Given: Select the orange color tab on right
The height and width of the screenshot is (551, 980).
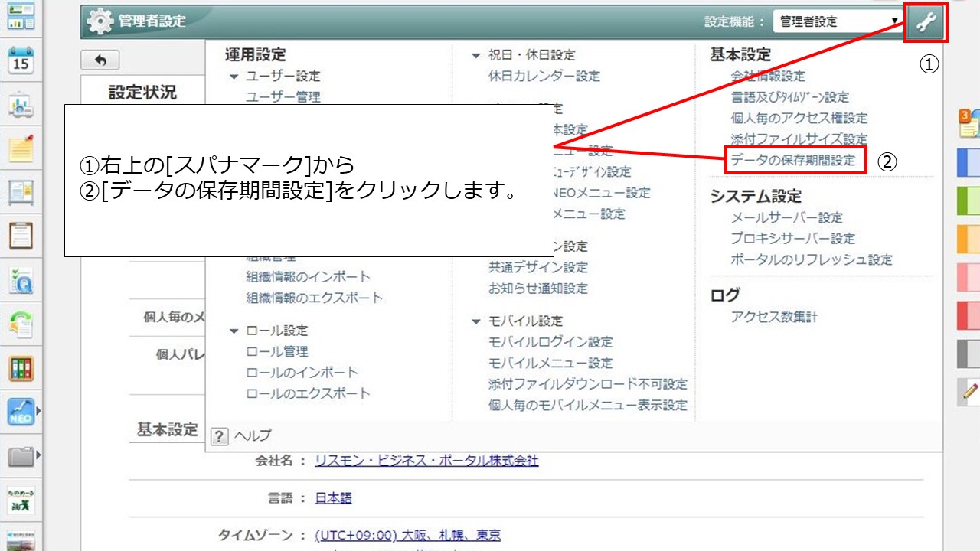Looking at the screenshot, I should click(969, 239).
